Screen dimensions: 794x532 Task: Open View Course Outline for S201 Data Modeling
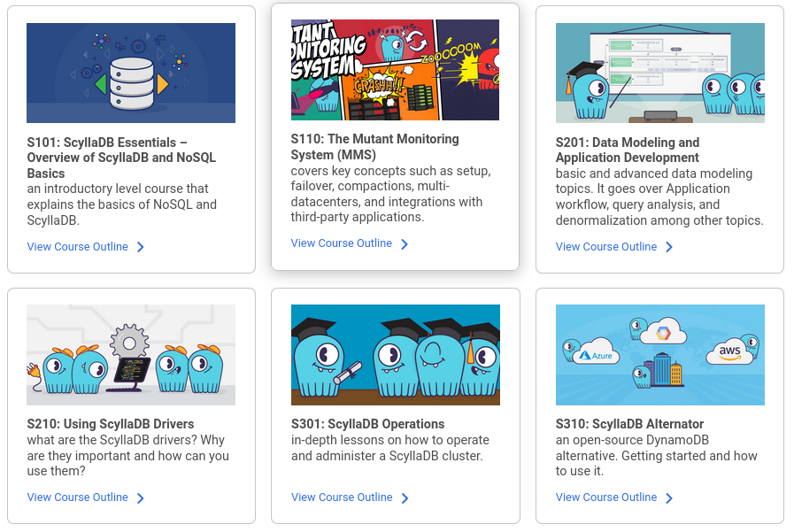point(606,246)
